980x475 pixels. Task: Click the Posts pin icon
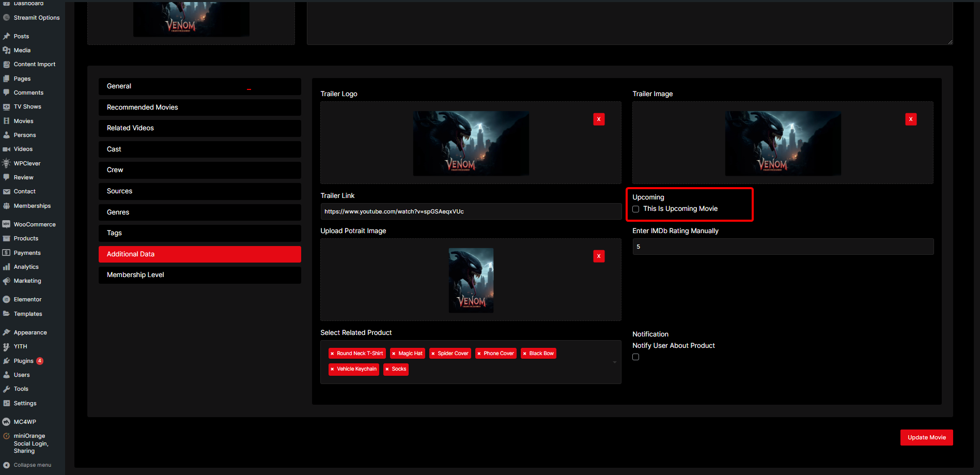pos(6,36)
